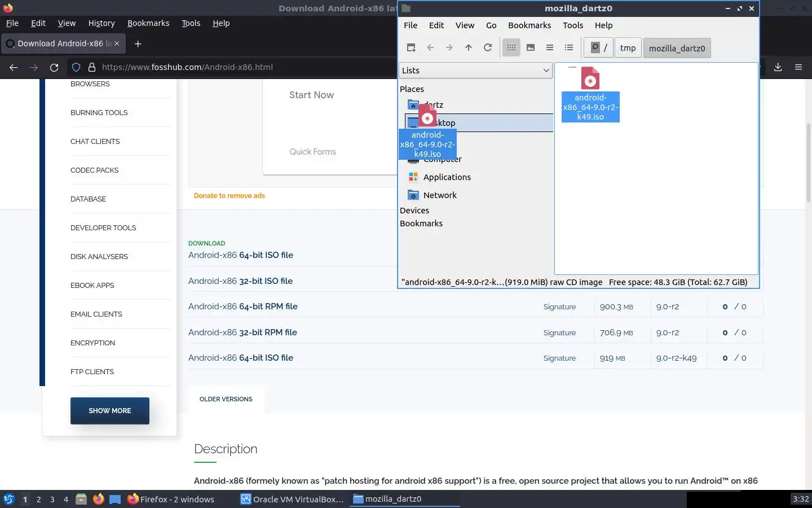Open Firefox History menu

[x=101, y=23]
